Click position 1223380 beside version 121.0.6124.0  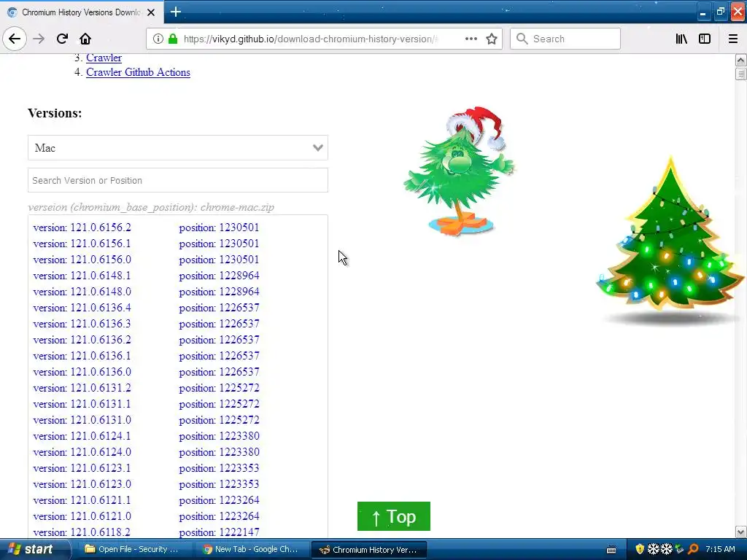[x=219, y=452]
